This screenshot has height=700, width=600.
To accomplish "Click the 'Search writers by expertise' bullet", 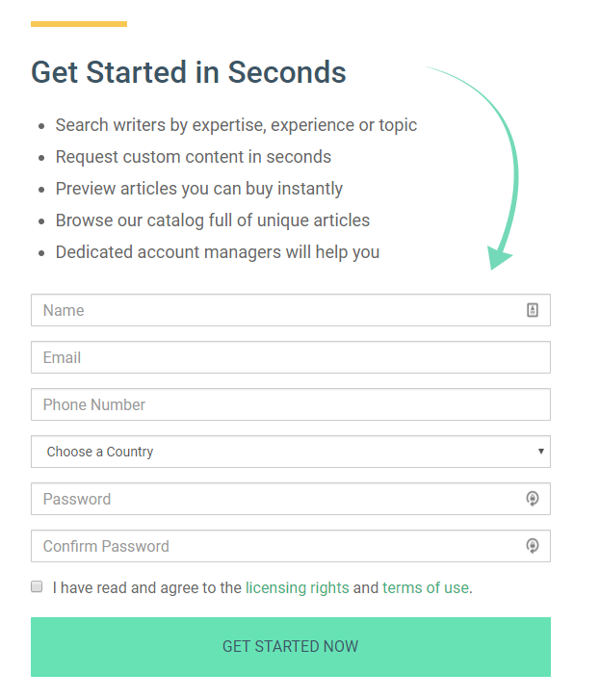I will point(236,125).
